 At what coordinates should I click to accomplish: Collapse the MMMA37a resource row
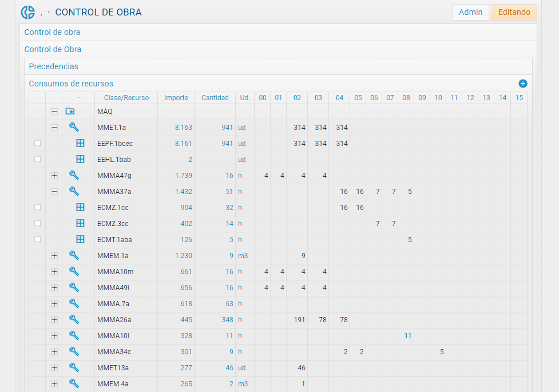coord(54,191)
